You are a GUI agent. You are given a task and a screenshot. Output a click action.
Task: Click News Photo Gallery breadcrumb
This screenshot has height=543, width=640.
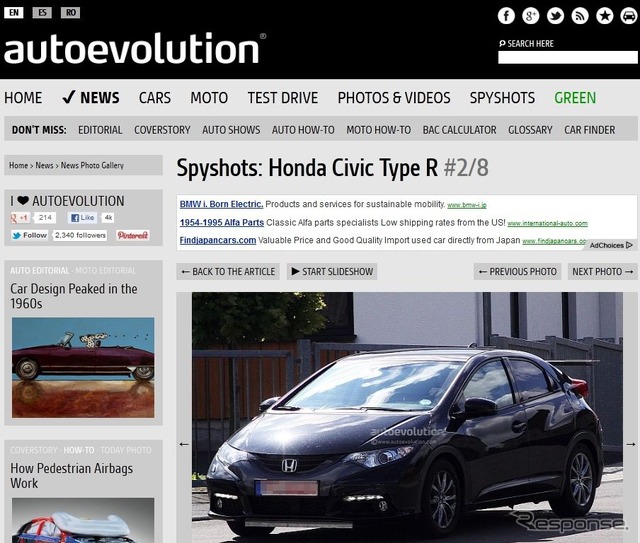point(92,165)
